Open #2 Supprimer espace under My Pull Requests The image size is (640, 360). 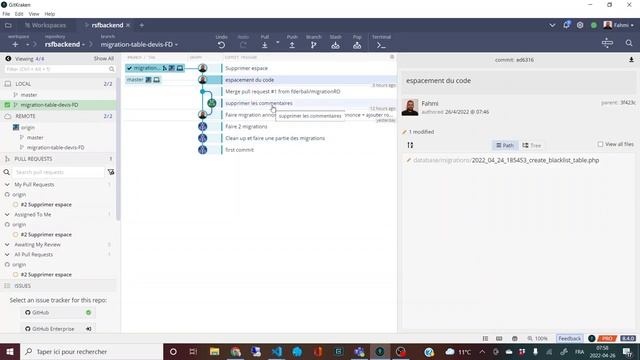click(x=46, y=204)
